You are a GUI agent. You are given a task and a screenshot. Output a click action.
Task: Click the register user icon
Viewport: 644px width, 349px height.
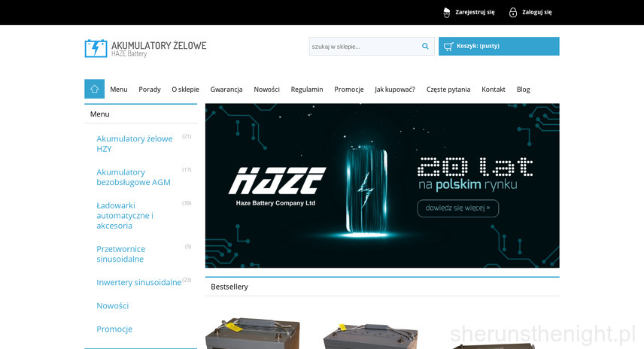point(447,12)
